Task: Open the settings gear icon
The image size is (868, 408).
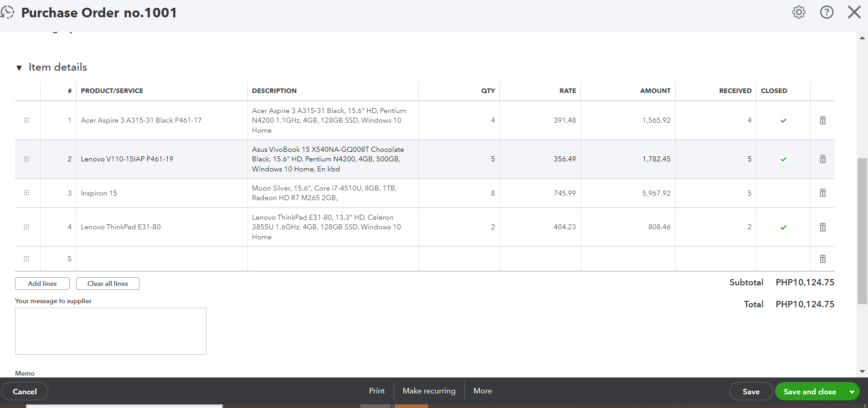Action: [799, 12]
